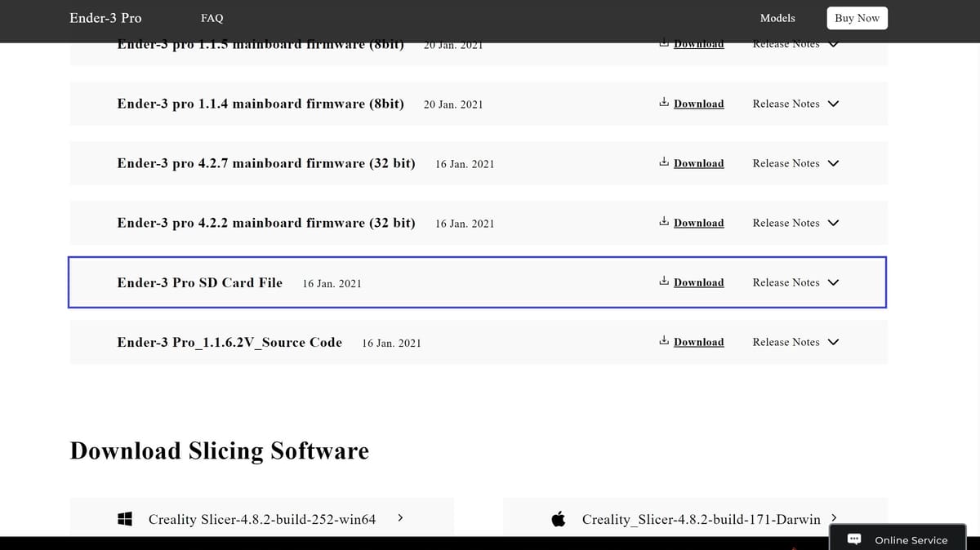Click the Windows logo beside Creality Slicer win64
The image size is (980, 550).
coord(125,519)
